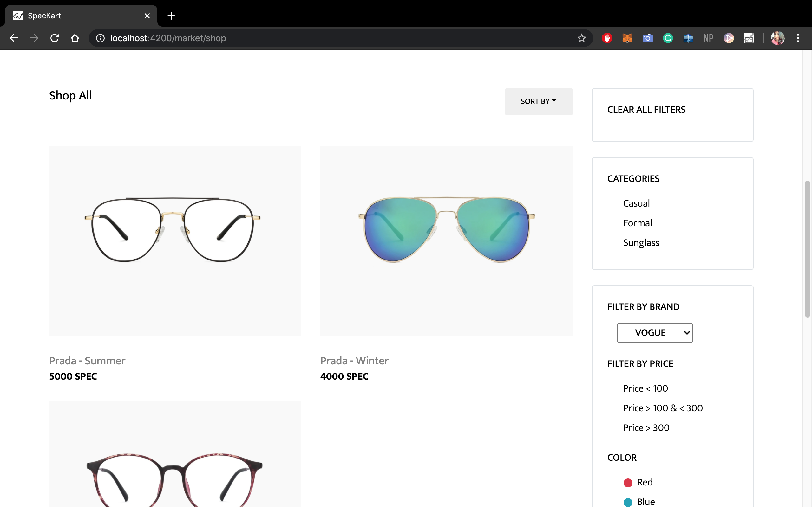Choose Price > 300 filter option

tap(646, 428)
